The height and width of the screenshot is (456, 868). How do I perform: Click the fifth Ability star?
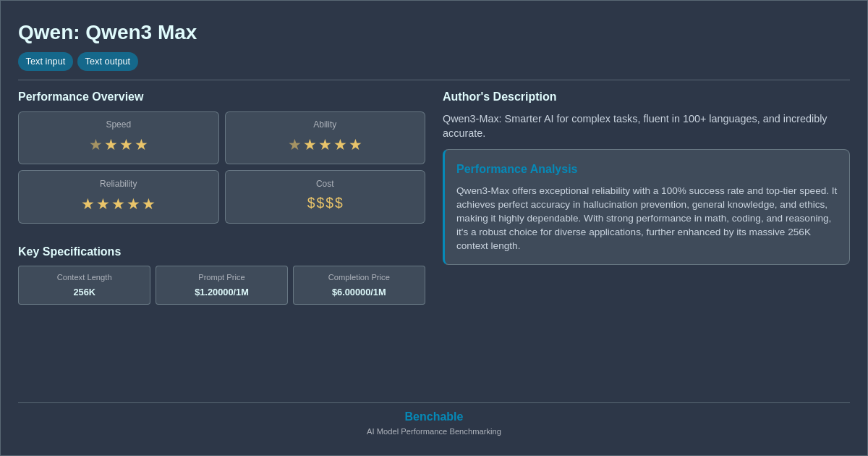click(355, 144)
